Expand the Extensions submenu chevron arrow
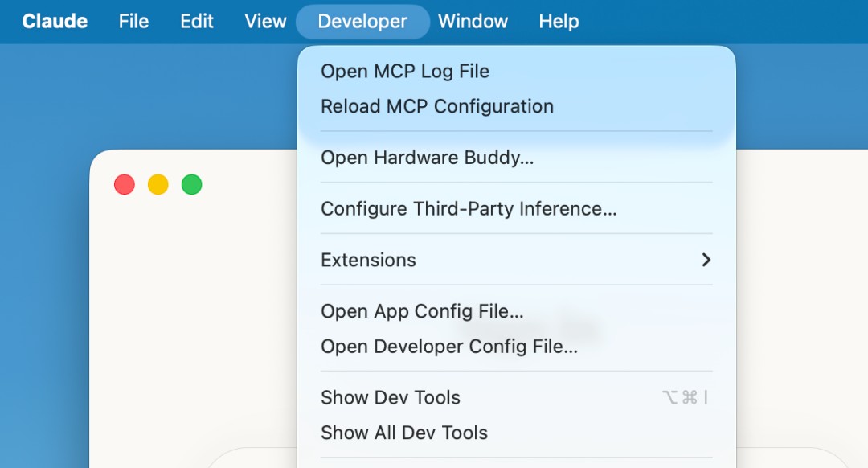 (x=706, y=260)
